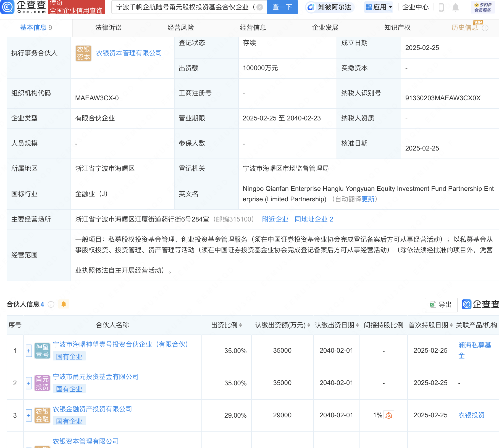Click the 甬元投资 partner logo

point(42,383)
